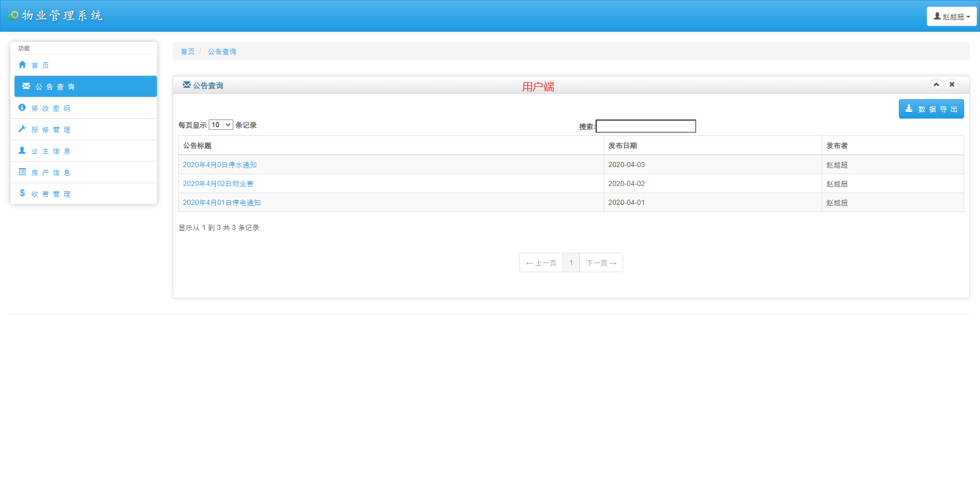Click the user silhouette icon in the top bar
Screen dimensions: 980x495
click(937, 16)
